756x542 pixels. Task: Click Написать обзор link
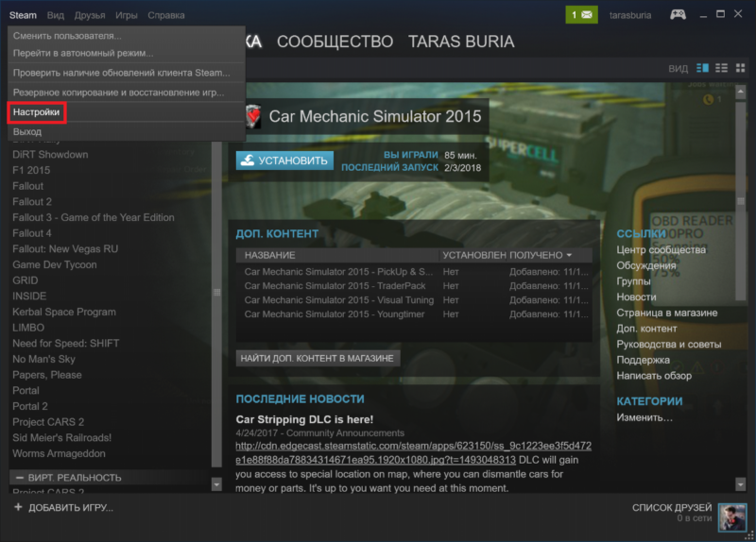point(654,376)
